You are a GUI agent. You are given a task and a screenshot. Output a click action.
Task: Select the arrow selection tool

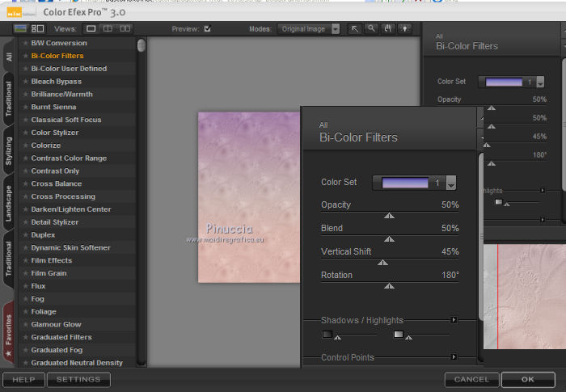(x=355, y=28)
